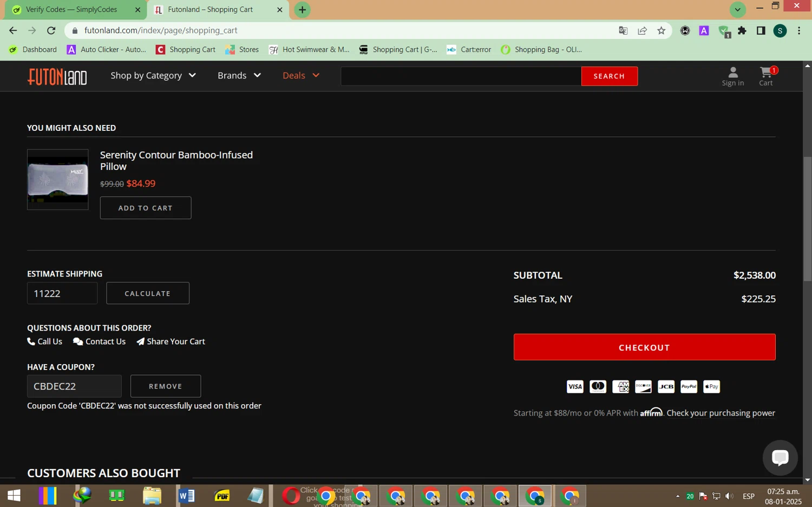Click the volume icon in system tray
This screenshot has width=812, height=507.
tap(729, 496)
